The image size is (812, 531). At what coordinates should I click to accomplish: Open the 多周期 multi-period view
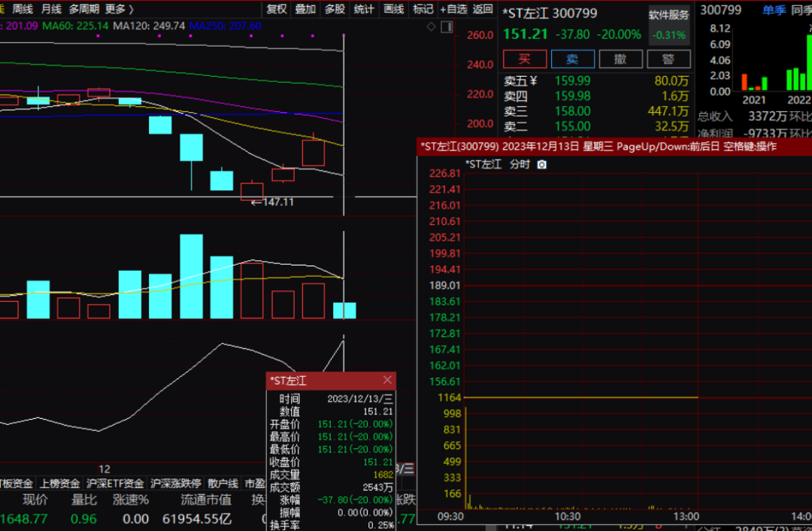(84, 9)
